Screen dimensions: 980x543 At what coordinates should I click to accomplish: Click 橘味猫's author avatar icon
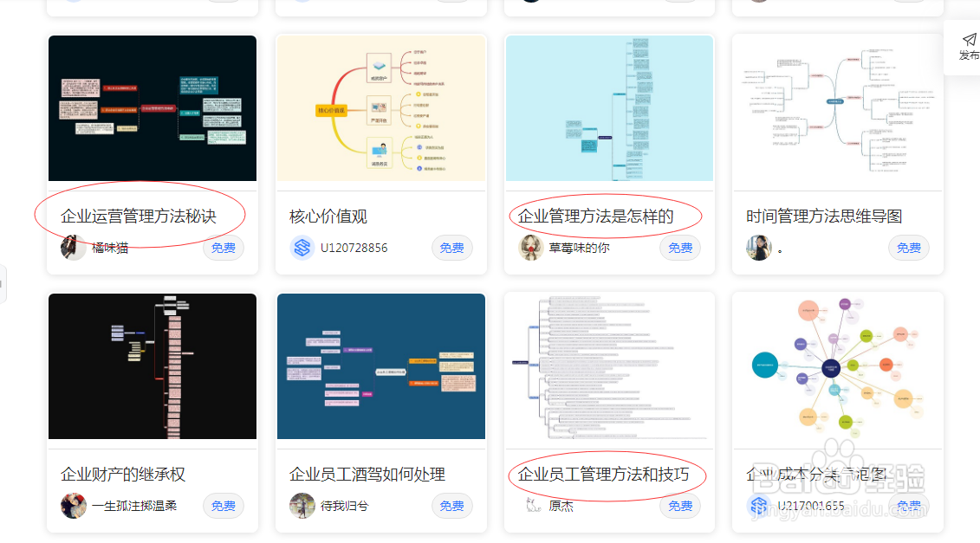click(74, 247)
